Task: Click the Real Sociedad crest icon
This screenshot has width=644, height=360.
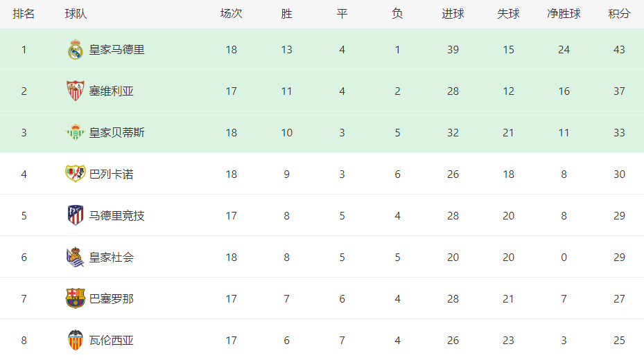Action: coord(76,257)
